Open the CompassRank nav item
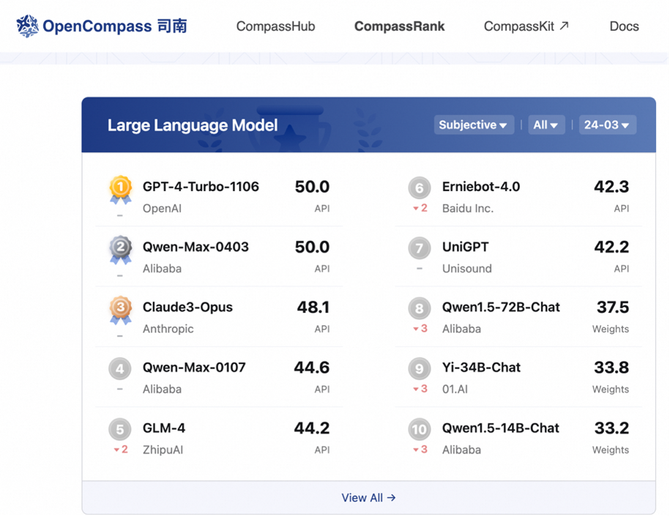This screenshot has height=517, width=670. (x=400, y=26)
